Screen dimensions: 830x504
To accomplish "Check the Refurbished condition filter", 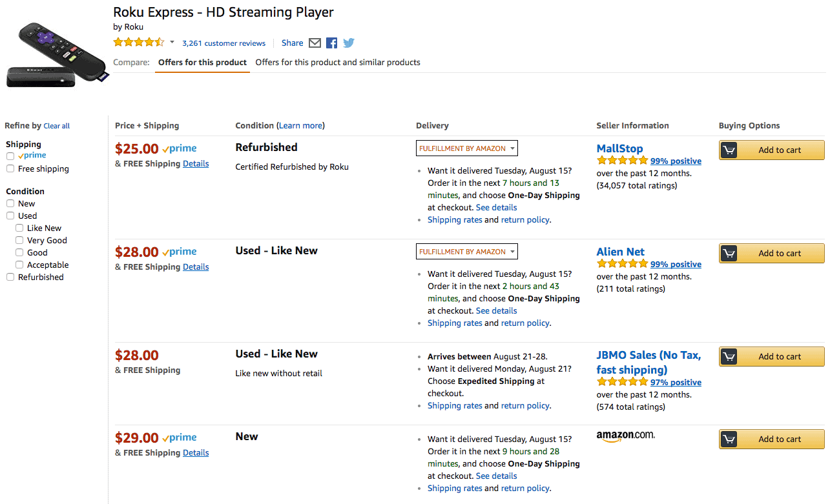I will 10,276.
